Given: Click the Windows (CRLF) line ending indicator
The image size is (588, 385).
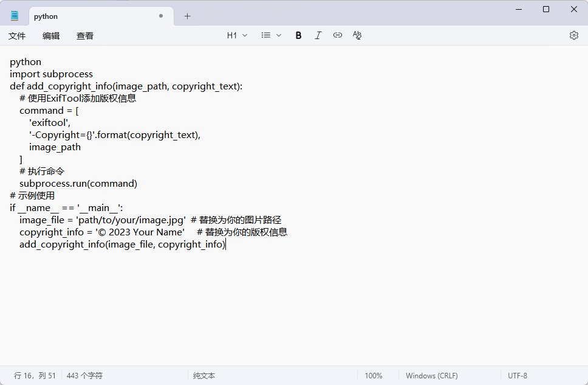Looking at the screenshot, I should coord(431,376).
